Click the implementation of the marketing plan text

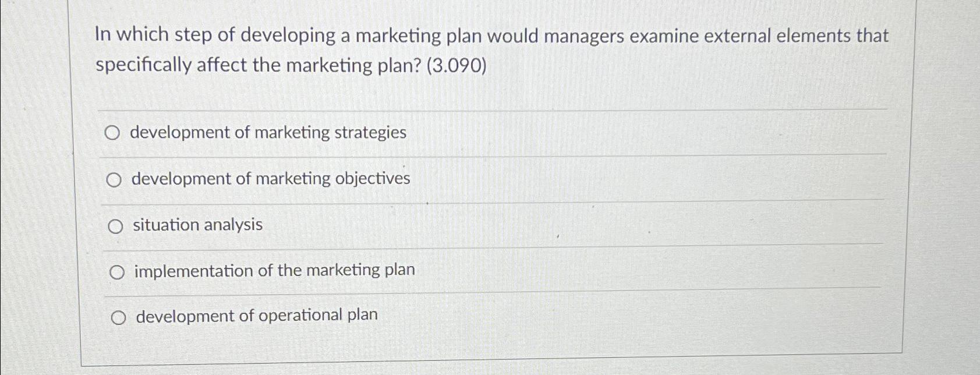pyautogui.click(x=273, y=270)
